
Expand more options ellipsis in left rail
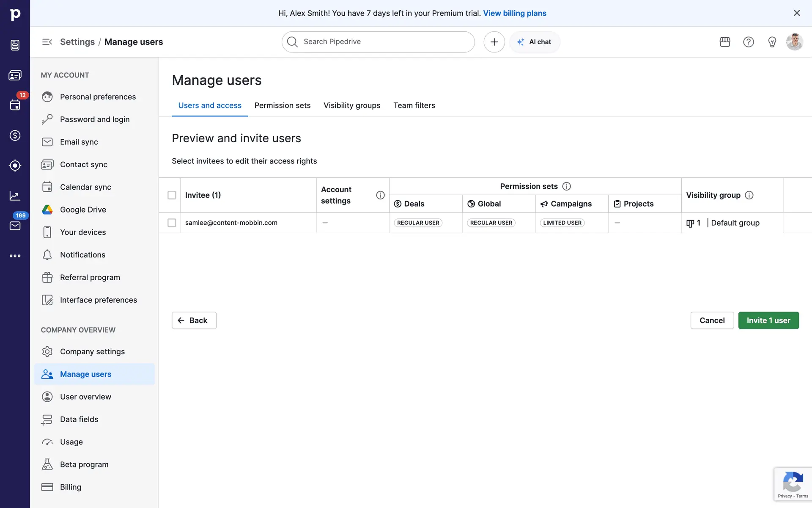[15, 256]
